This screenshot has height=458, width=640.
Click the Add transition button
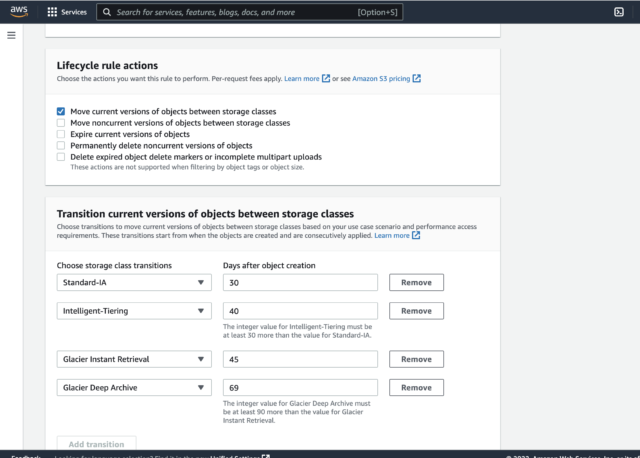pos(96,444)
